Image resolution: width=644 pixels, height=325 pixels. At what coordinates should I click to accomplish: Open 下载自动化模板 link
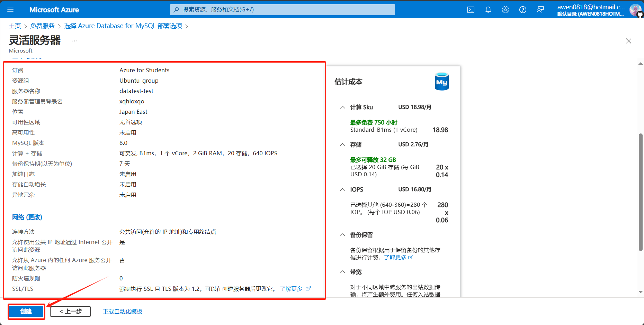pos(123,312)
